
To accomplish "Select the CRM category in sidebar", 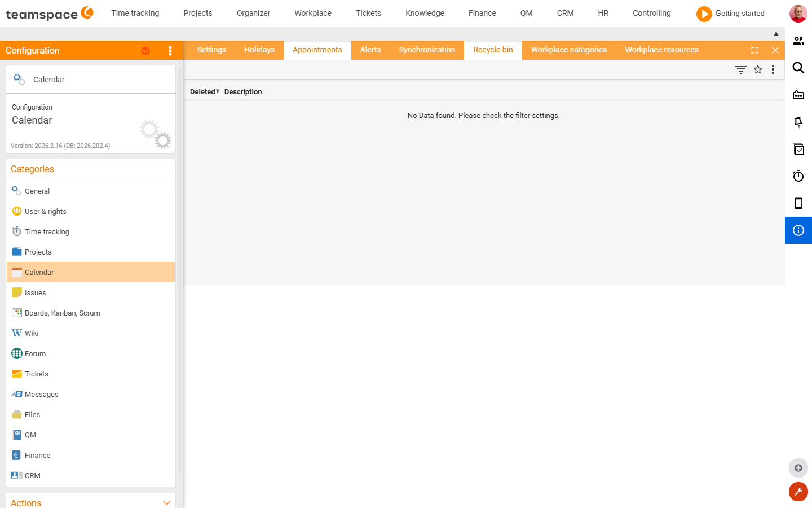I will [91, 475].
